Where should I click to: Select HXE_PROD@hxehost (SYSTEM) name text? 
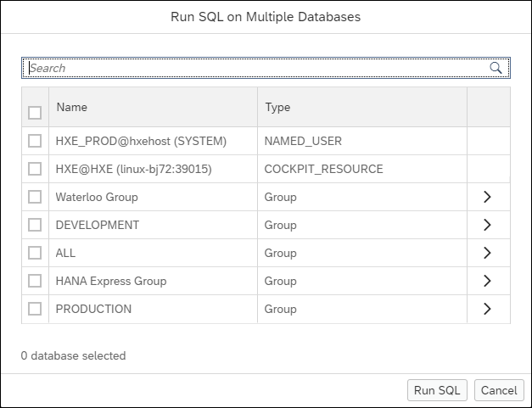[141, 141]
